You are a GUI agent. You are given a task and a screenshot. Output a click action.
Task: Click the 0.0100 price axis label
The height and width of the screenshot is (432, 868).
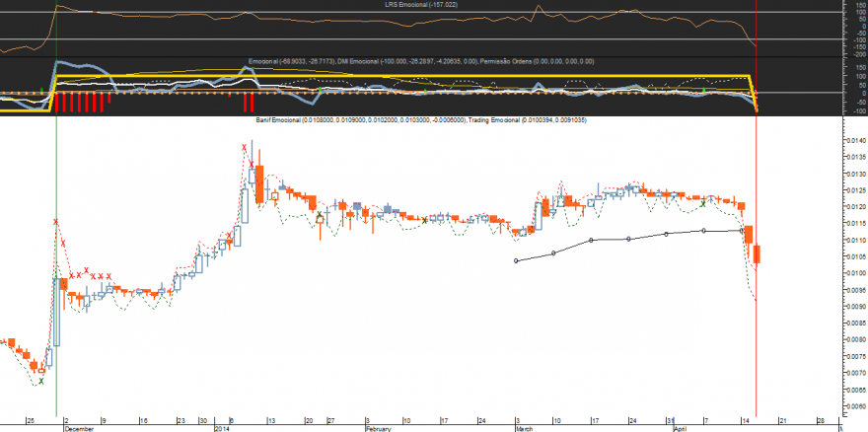[855, 273]
